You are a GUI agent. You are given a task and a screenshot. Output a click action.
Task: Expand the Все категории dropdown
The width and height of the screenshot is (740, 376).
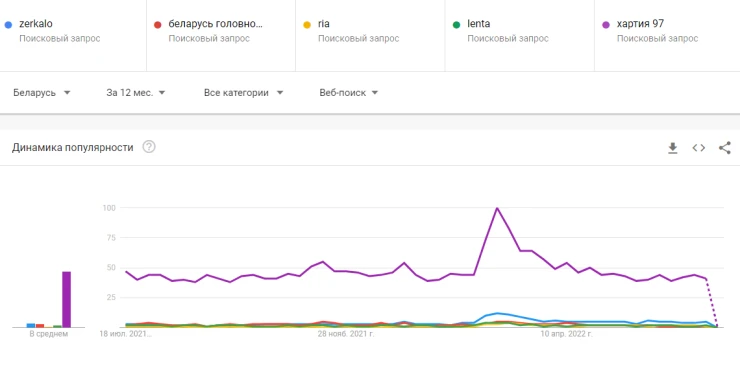click(x=243, y=93)
